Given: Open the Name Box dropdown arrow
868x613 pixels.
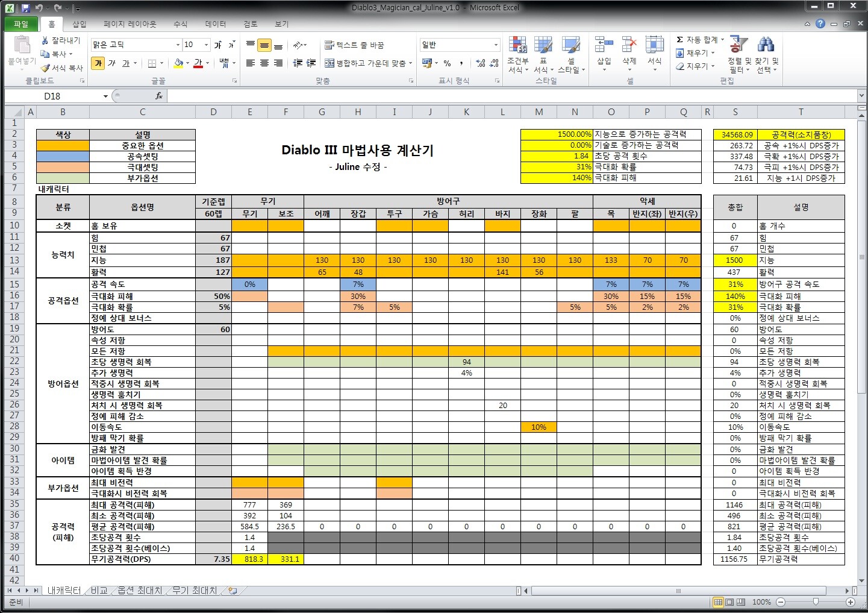Looking at the screenshot, I should [x=105, y=96].
